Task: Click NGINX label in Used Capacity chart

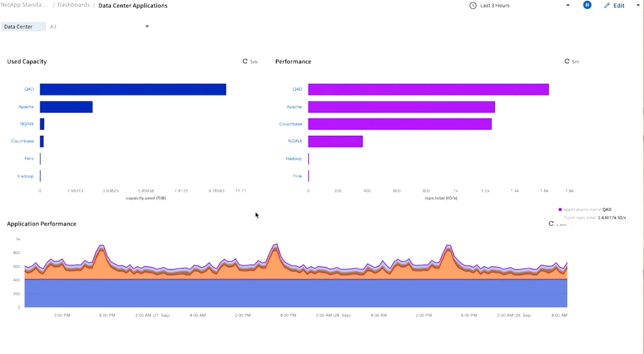Action: pyautogui.click(x=27, y=124)
